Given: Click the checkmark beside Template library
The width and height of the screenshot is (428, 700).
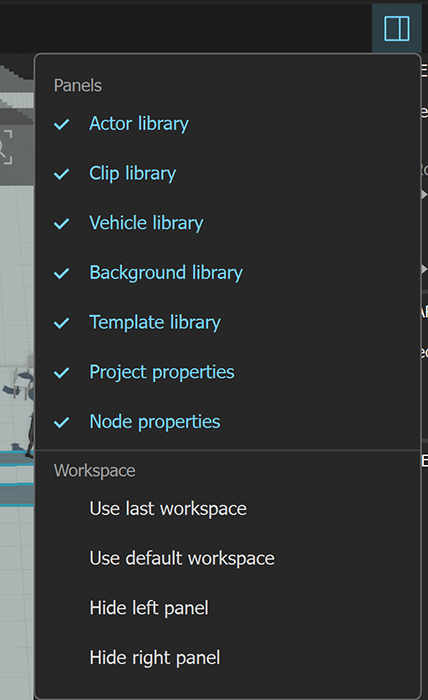Looking at the screenshot, I should click(62, 323).
